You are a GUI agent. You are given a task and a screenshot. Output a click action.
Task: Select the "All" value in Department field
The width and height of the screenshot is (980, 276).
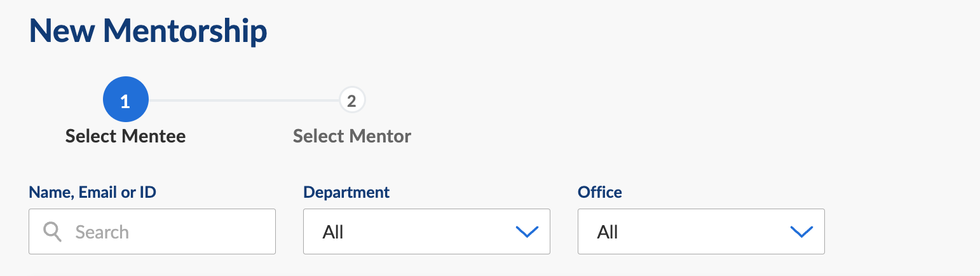[333, 232]
